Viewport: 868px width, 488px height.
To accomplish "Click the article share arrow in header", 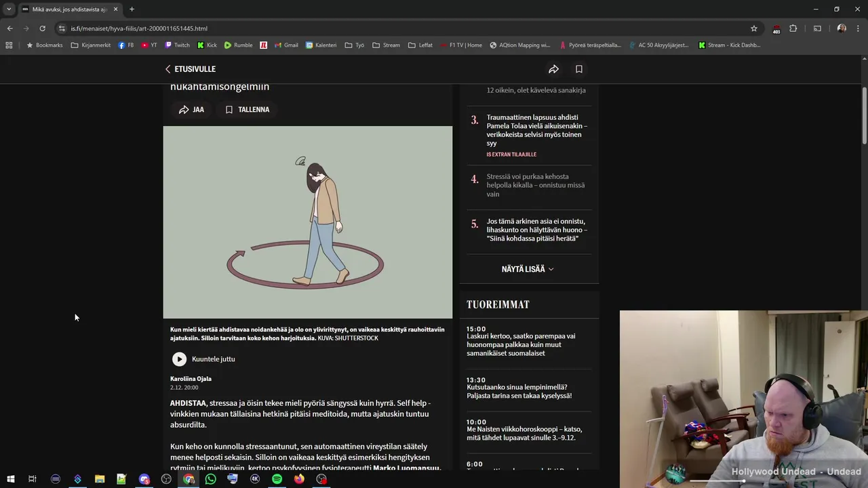I will click(x=553, y=69).
